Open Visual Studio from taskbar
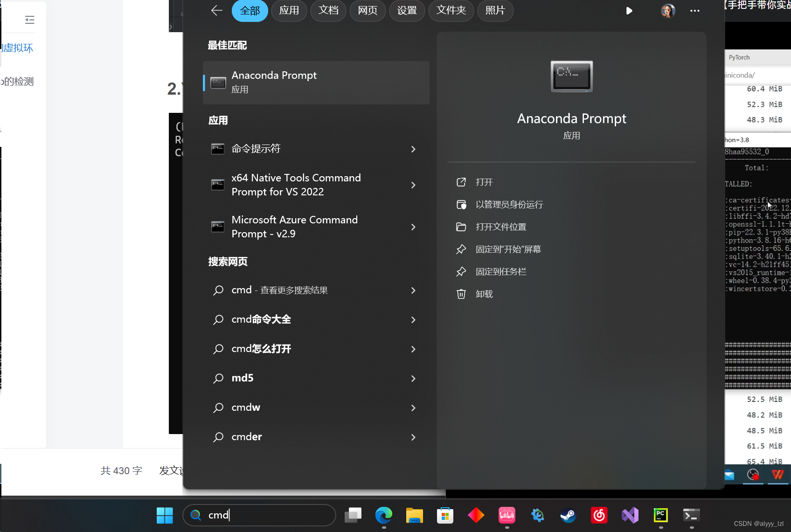Image resolution: width=791 pixels, height=532 pixels. 630,515
